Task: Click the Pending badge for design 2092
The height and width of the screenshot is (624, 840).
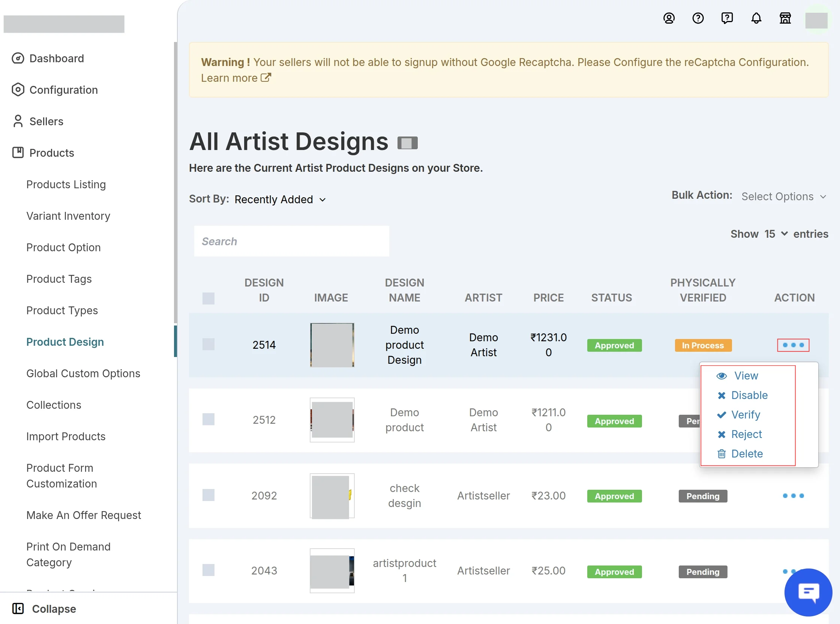Action: point(703,496)
